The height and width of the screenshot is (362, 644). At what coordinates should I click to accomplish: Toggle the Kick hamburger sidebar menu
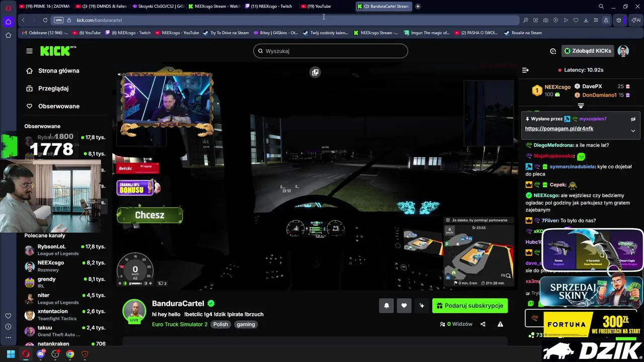[29, 51]
